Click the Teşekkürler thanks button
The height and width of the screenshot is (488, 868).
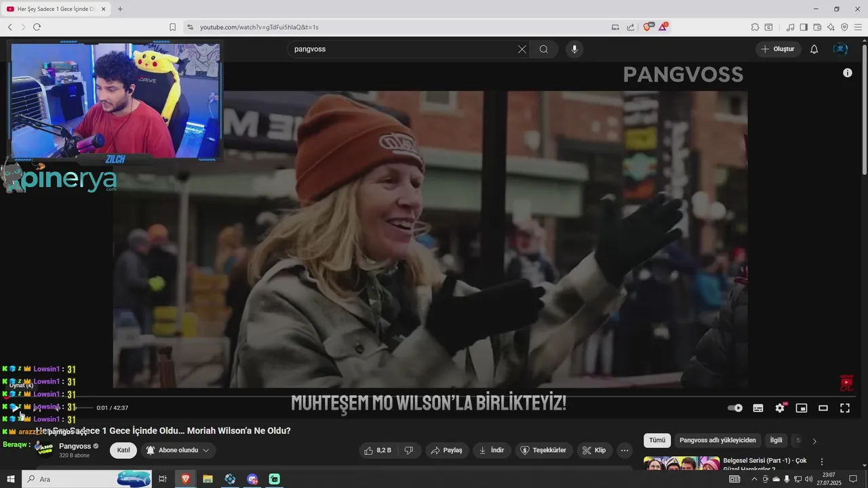point(543,450)
